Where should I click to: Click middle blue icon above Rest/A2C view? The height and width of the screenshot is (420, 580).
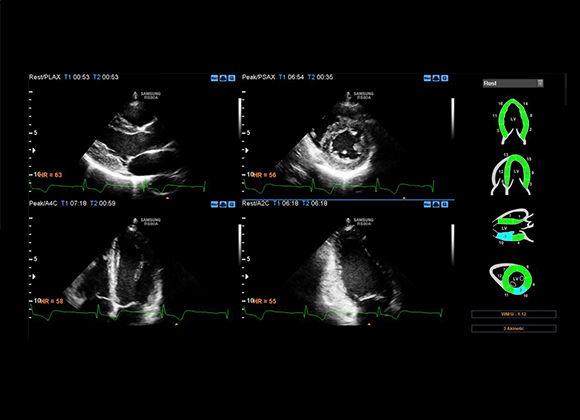pos(436,204)
